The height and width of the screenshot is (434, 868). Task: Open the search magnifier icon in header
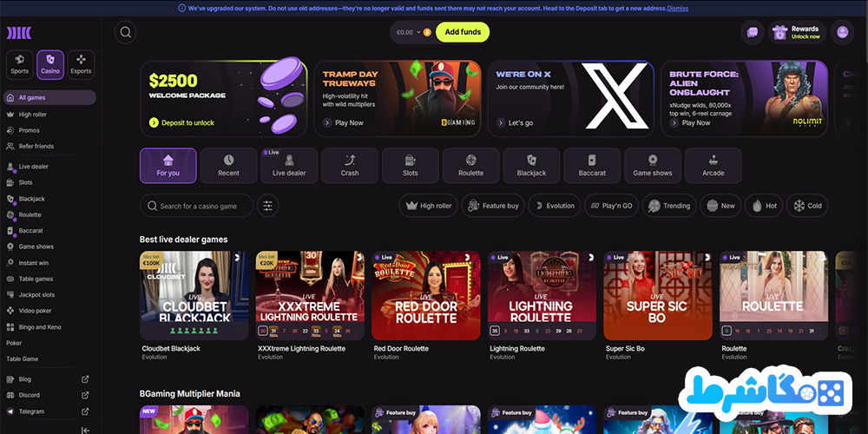[x=126, y=32]
